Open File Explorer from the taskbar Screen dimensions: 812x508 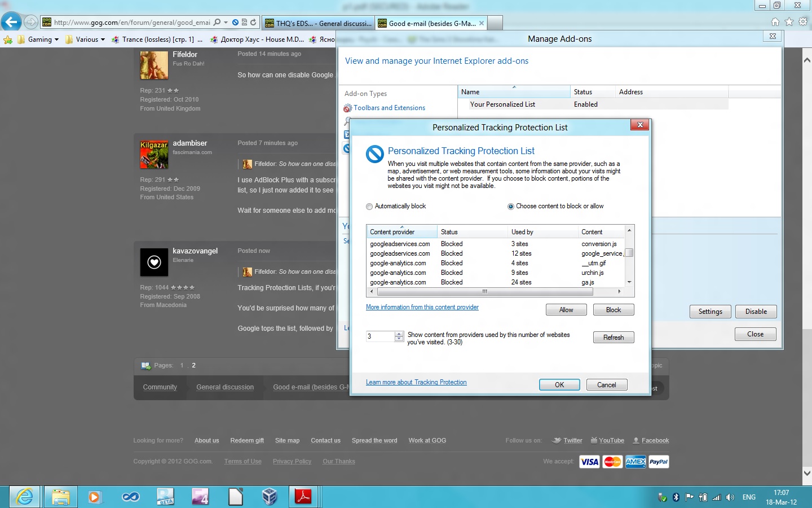coord(61,497)
